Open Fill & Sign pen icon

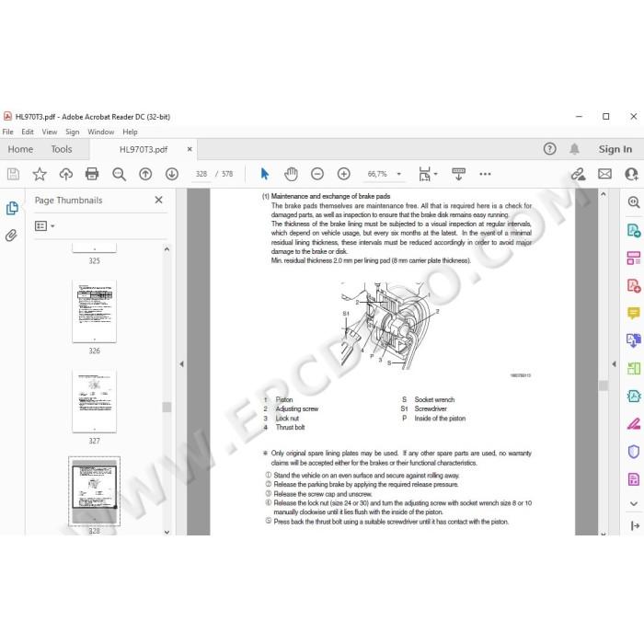pyautogui.click(x=634, y=424)
